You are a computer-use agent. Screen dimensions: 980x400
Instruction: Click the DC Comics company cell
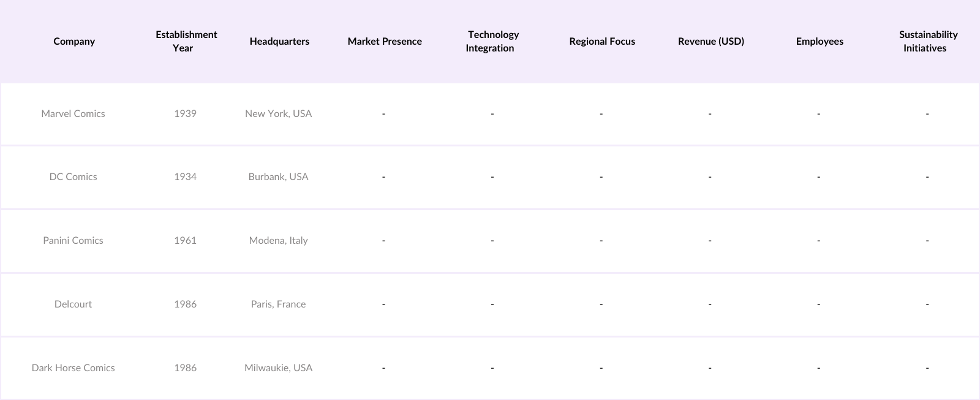pyautogui.click(x=73, y=176)
